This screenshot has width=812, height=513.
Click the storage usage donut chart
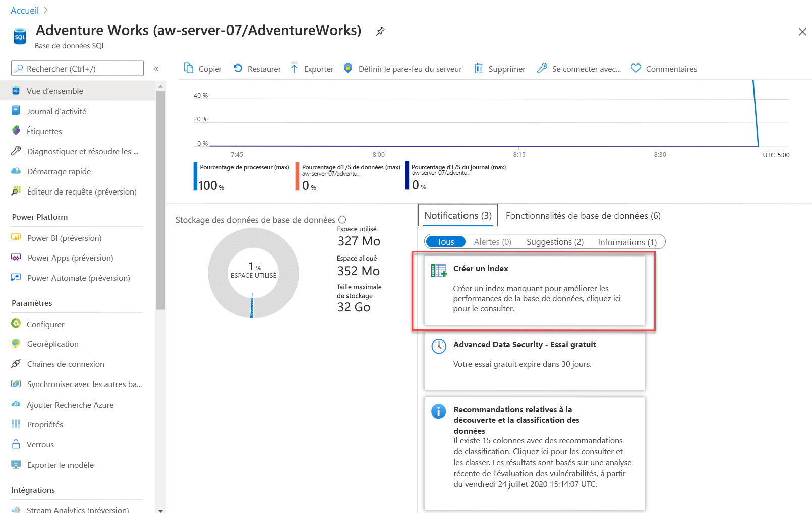[x=253, y=273]
